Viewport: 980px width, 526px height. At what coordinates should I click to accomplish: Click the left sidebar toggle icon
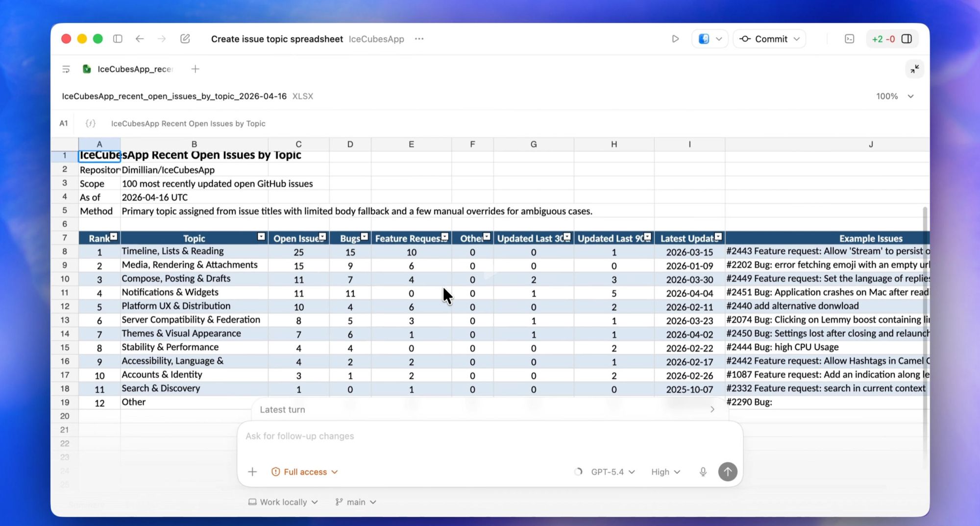pos(118,39)
